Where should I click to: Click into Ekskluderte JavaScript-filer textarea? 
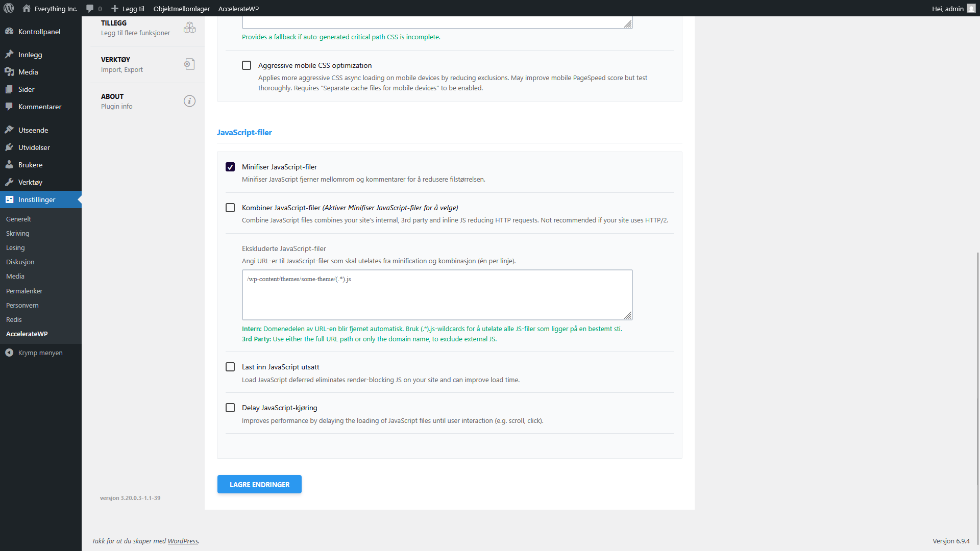pyautogui.click(x=437, y=294)
